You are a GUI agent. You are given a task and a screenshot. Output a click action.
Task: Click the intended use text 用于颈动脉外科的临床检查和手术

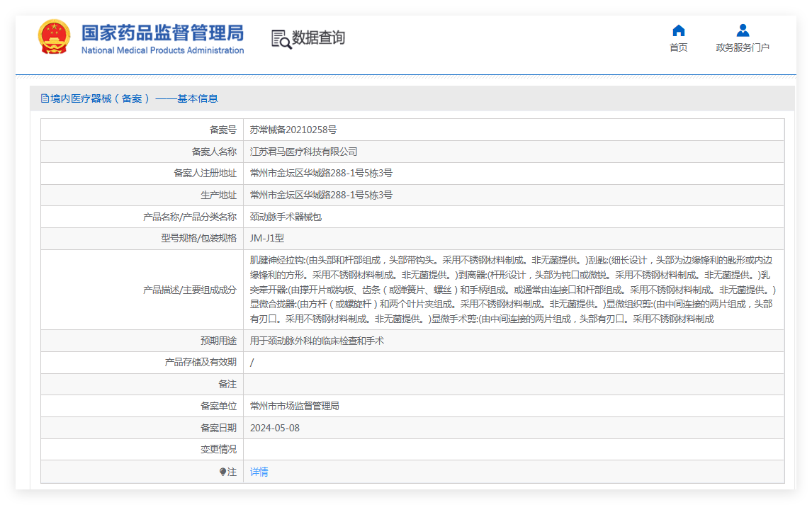[317, 341]
